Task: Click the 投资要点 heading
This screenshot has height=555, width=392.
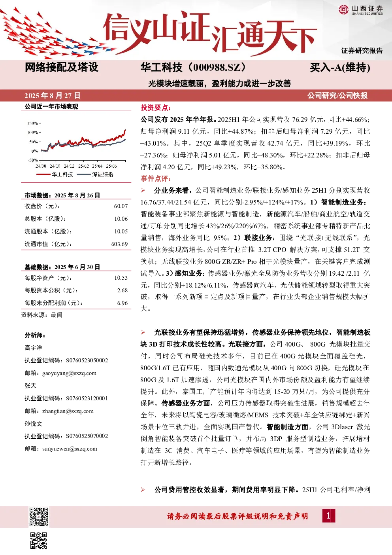Action: coord(156,108)
